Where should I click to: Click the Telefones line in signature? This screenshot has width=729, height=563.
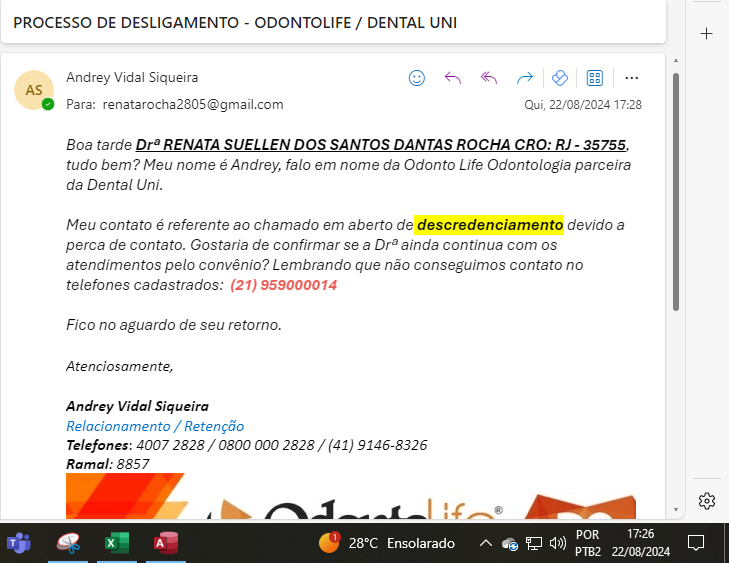coord(246,445)
